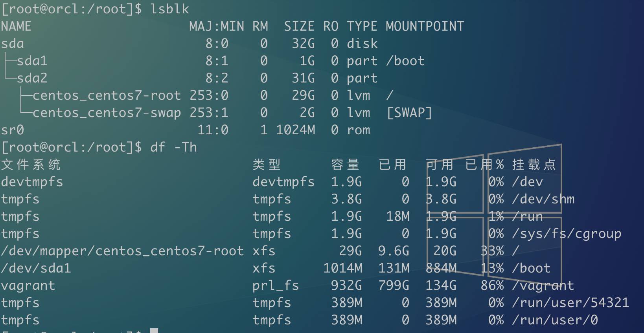The image size is (644, 333).
Task: Click the 挂载点 column header
Action: point(534,165)
